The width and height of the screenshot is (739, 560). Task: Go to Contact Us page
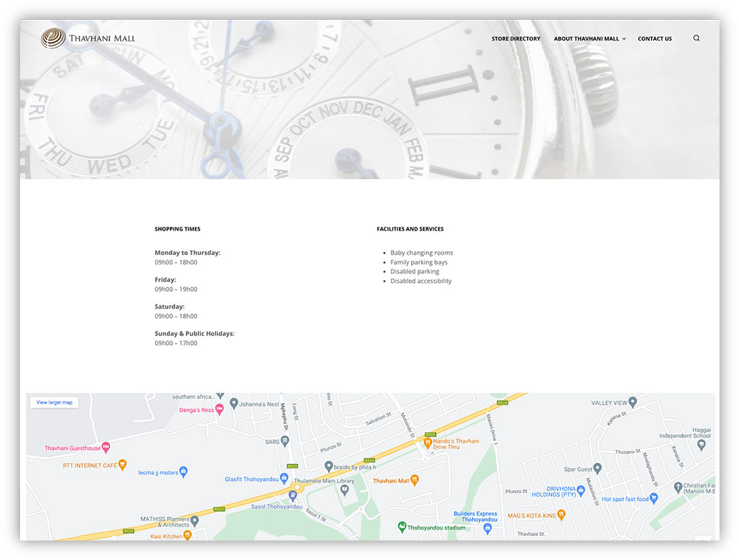pyautogui.click(x=655, y=38)
